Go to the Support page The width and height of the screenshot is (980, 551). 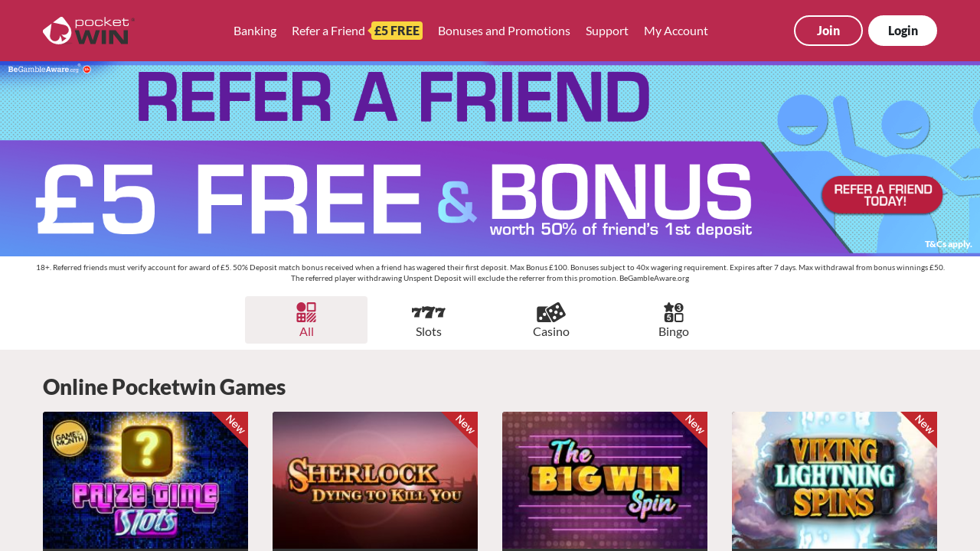pos(607,31)
